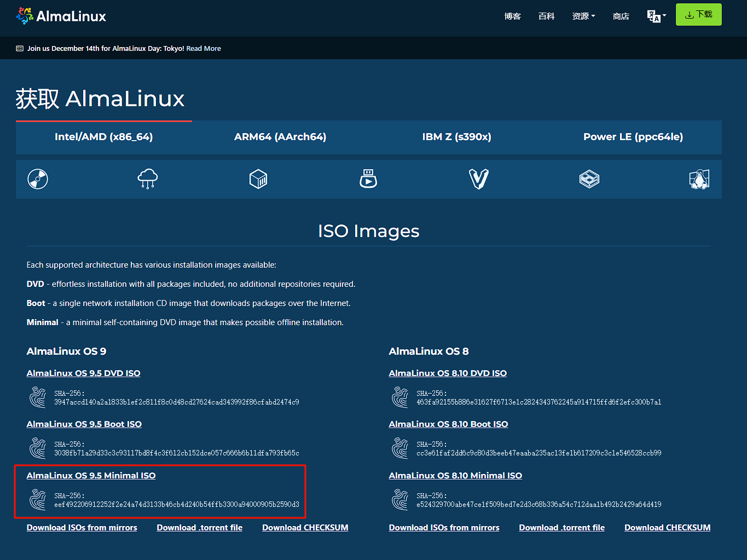Switch to the Power LE (ppc64le) tab
The image size is (747, 560).
[x=633, y=137]
